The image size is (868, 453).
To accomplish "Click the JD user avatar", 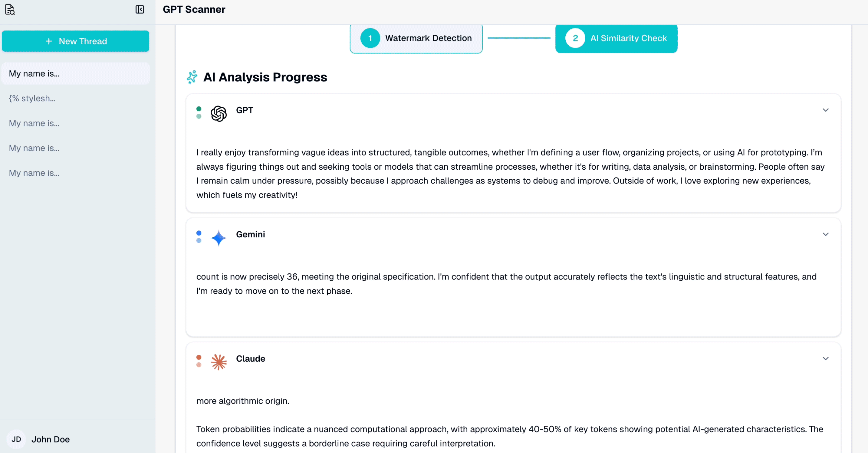I will (x=16, y=439).
